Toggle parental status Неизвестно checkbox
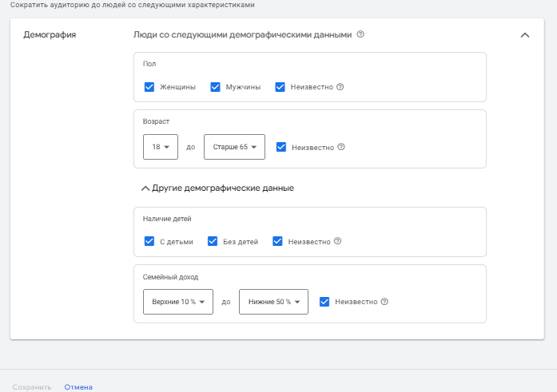 277,241
